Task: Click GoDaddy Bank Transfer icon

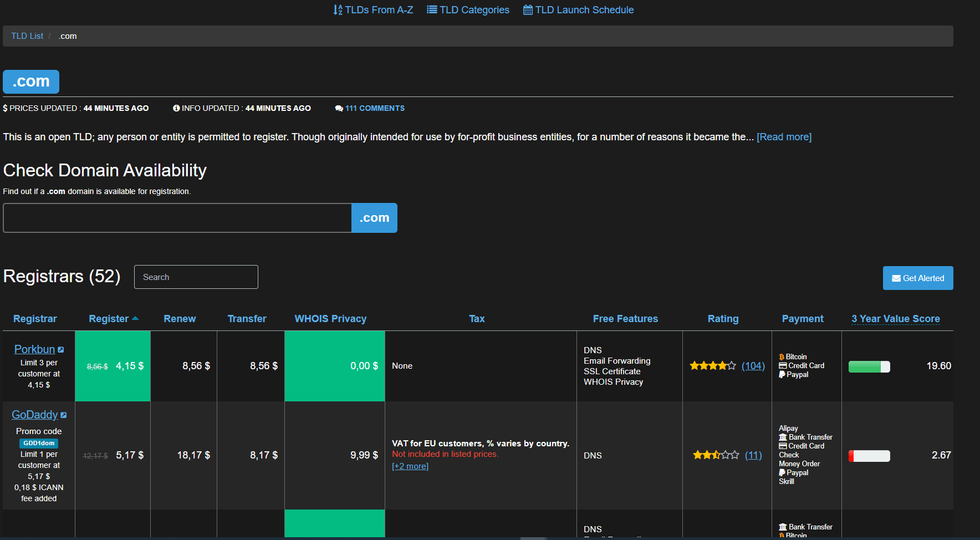Action: pos(783,437)
